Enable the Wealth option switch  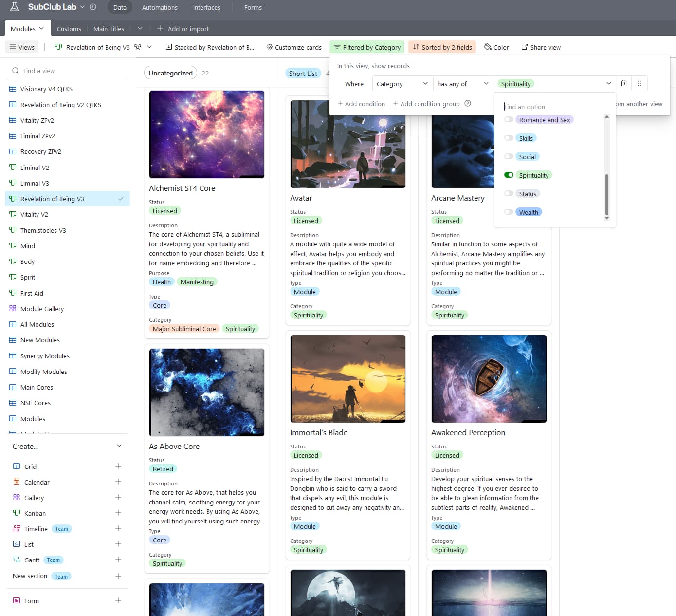click(509, 212)
